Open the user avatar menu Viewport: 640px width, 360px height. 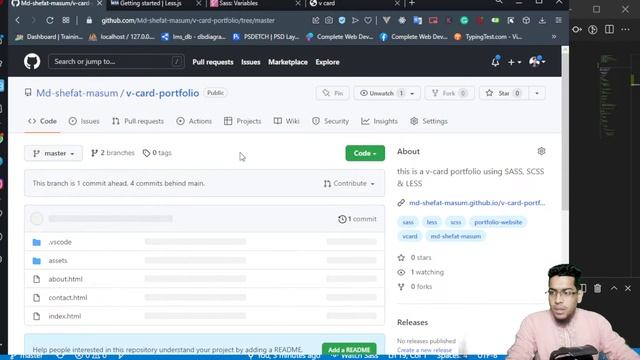(x=537, y=62)
